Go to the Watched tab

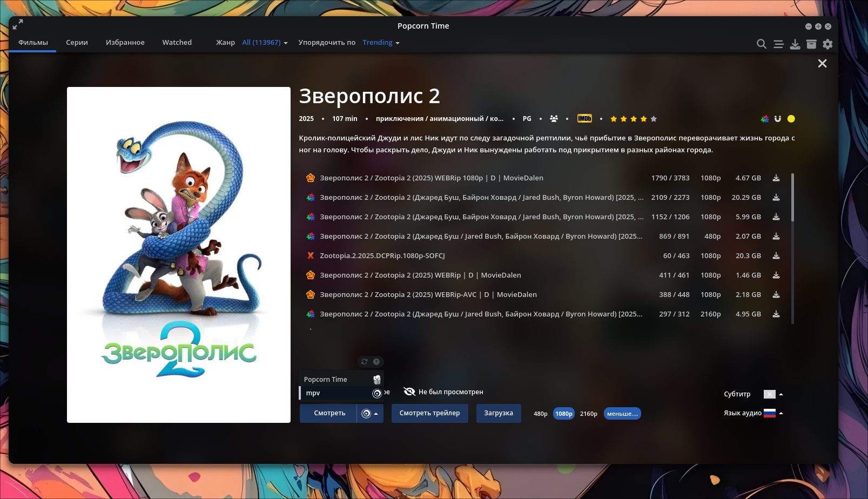tap(177, 43)
